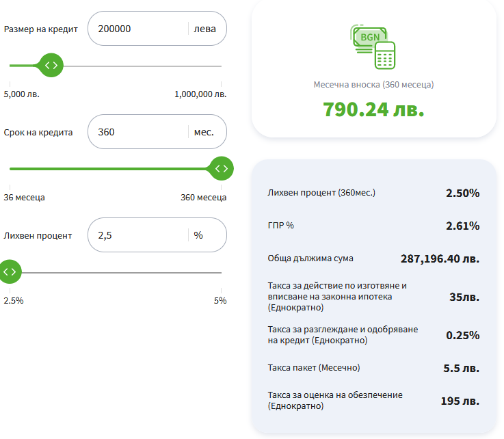Click the 'Такса пакет (Месечно)' label
This screenshot has width=504, height=439.
(314, 367)
